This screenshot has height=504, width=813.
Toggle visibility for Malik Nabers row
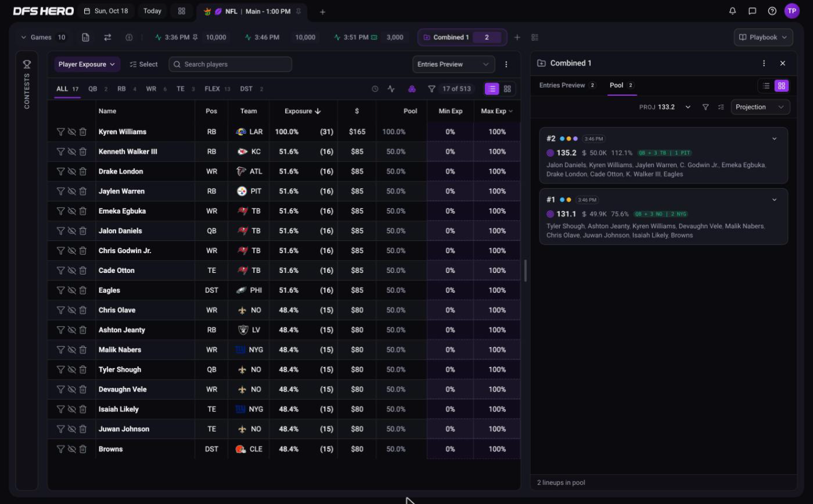coord(72,350)
